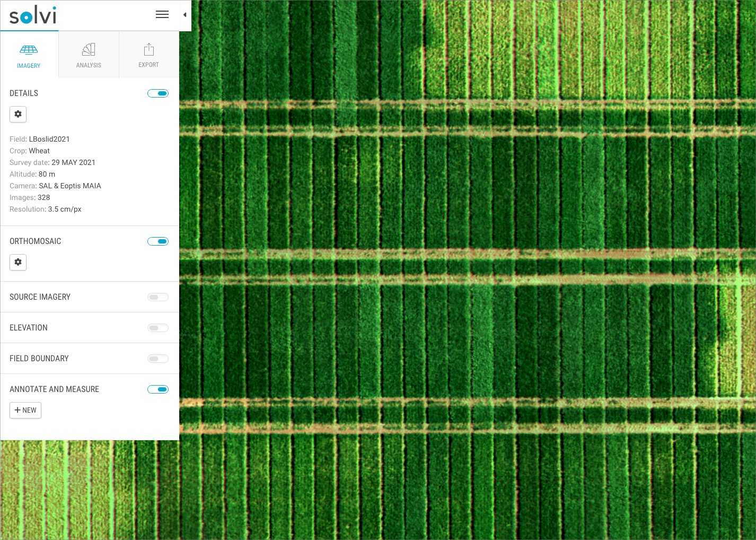The image size is (756, 540).
Task: Turn on the Elevation layer
Action: coord(158,328)
